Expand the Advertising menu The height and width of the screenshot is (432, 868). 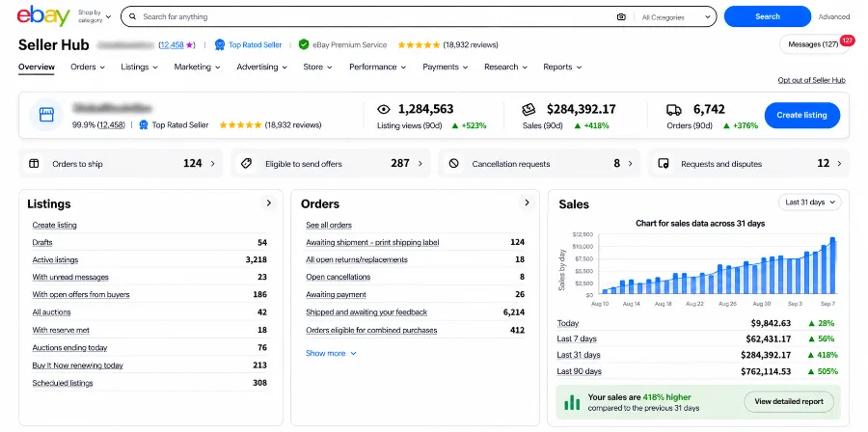click(x=261, y=67)
